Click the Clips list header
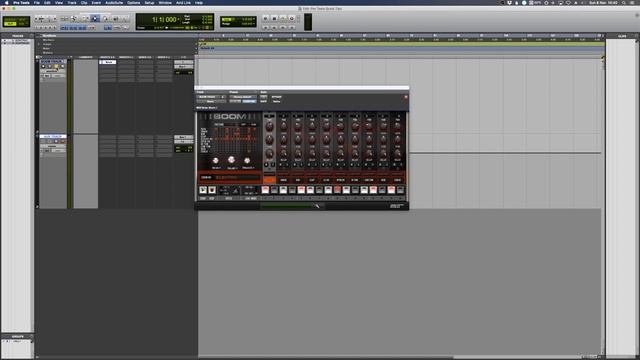Image resolution: width=640 pixels, height=360 pixels. pyautogui.click(x=622, y=36)
